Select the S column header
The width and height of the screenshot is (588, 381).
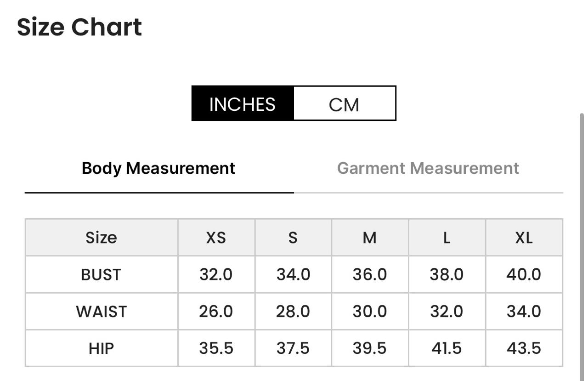pyautogui.click(x=293, y=238)
